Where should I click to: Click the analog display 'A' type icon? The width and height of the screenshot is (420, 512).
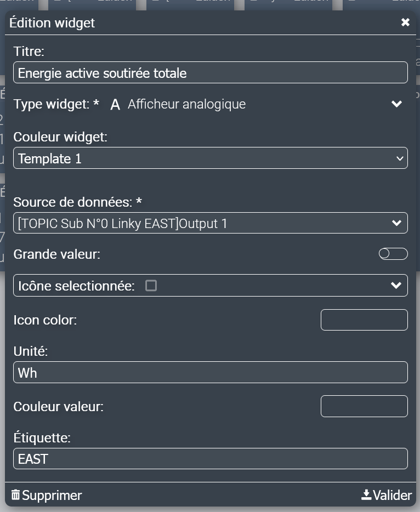pyautogui.click(x=115, y=105)
